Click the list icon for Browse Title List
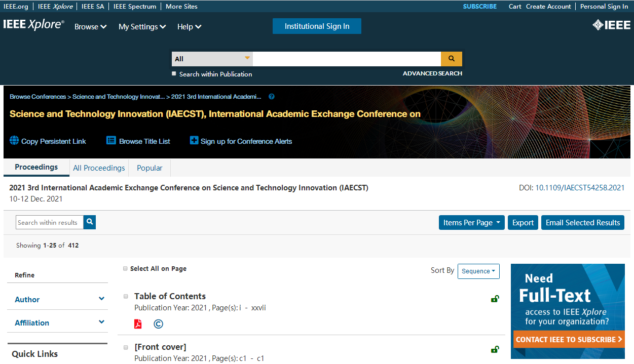Screen dimensions: 634x364 click(111, 141)
